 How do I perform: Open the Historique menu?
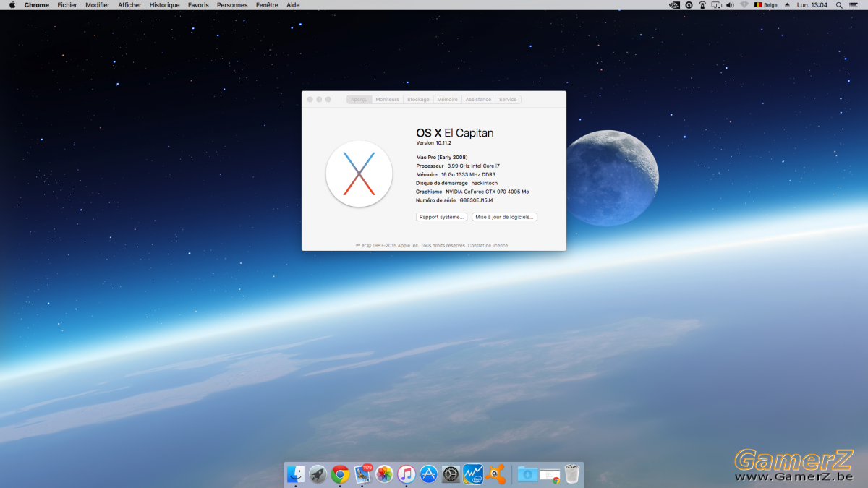click(165, 5)
